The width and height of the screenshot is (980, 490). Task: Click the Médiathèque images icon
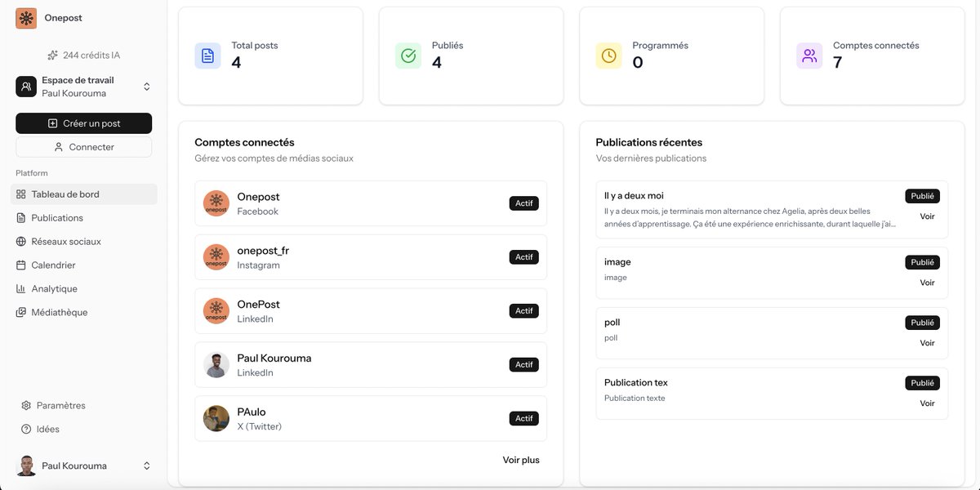21,313
